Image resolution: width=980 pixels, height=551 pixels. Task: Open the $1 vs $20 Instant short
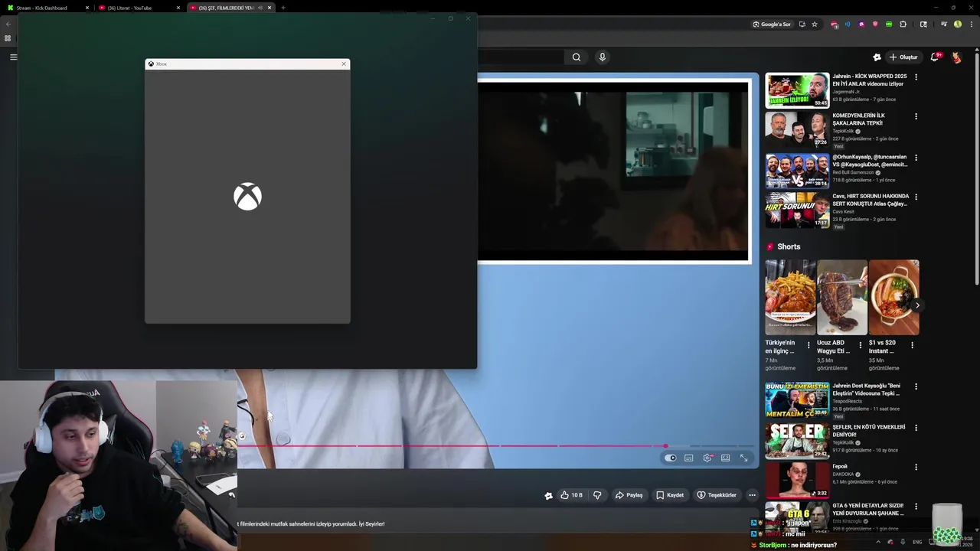tap(893, 298)
